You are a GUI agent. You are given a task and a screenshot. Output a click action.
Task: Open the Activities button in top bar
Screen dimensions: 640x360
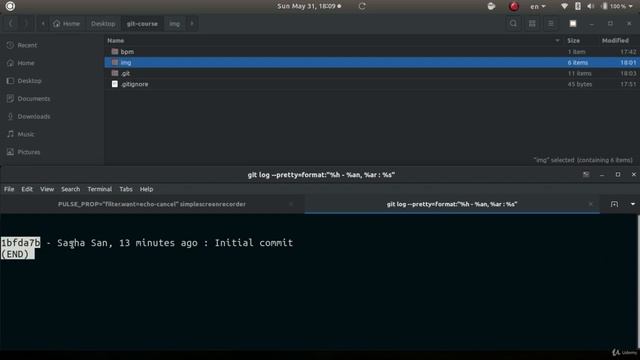pyautogui.click(x=10, y=6)
